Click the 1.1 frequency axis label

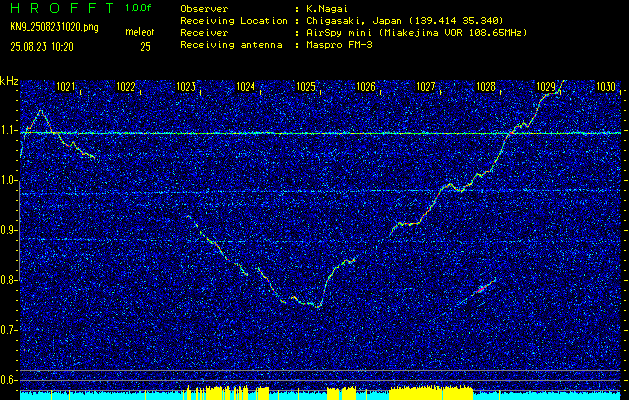8,131
